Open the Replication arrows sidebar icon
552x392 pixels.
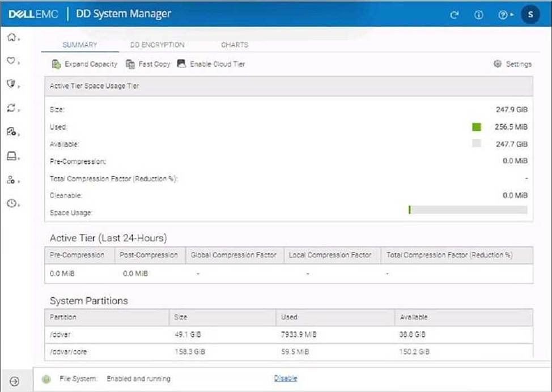pos(11,108)
